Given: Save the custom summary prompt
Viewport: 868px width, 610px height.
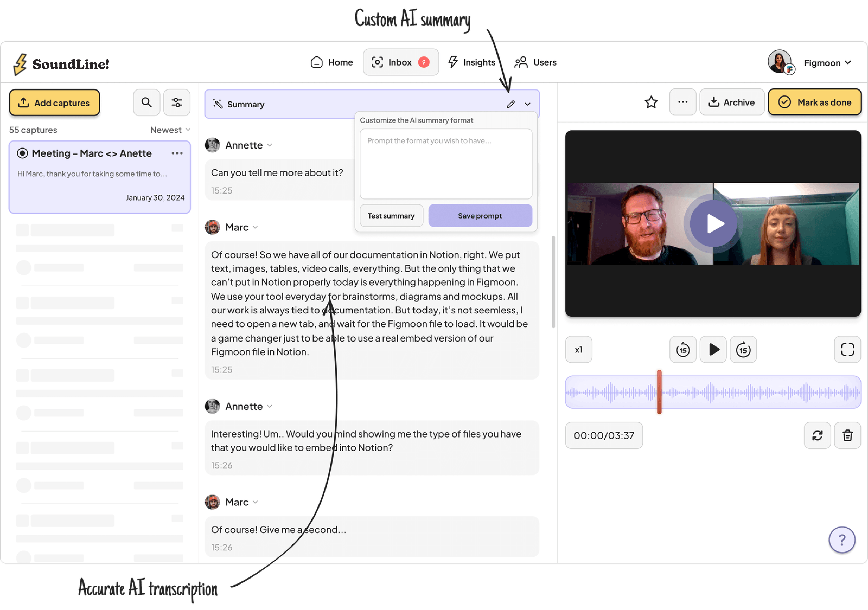Looking at the screenshot, I should 480,216.
